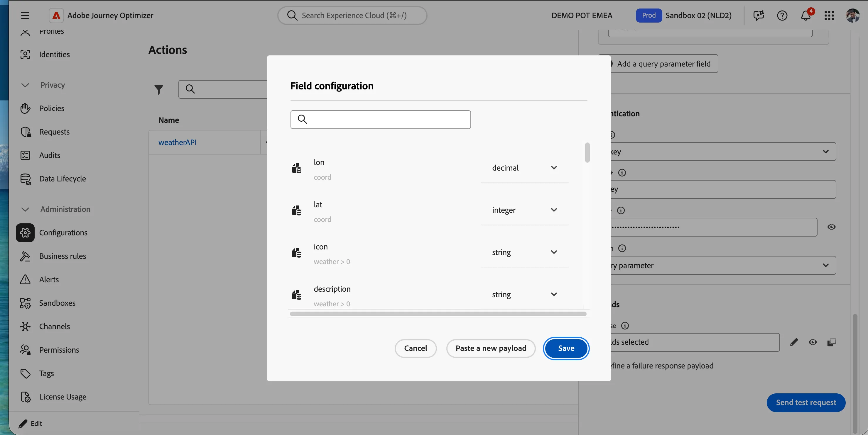Toggle API key visibility eye icon

pos(831,227)
